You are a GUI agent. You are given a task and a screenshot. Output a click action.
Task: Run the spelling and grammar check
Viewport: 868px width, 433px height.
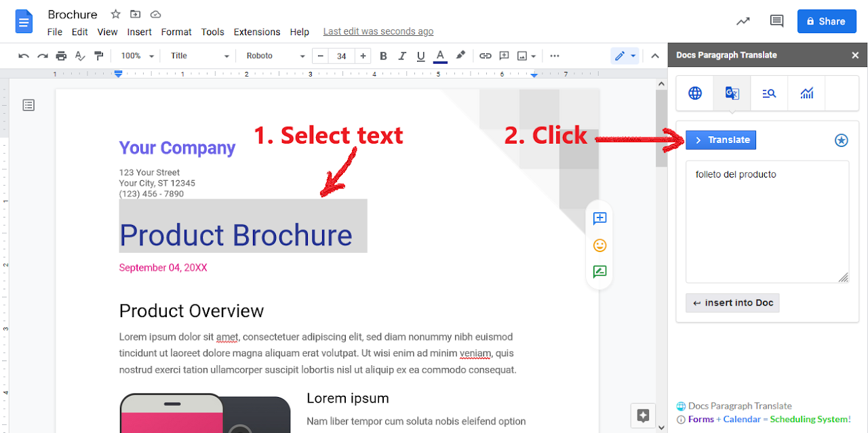[80, 56]
